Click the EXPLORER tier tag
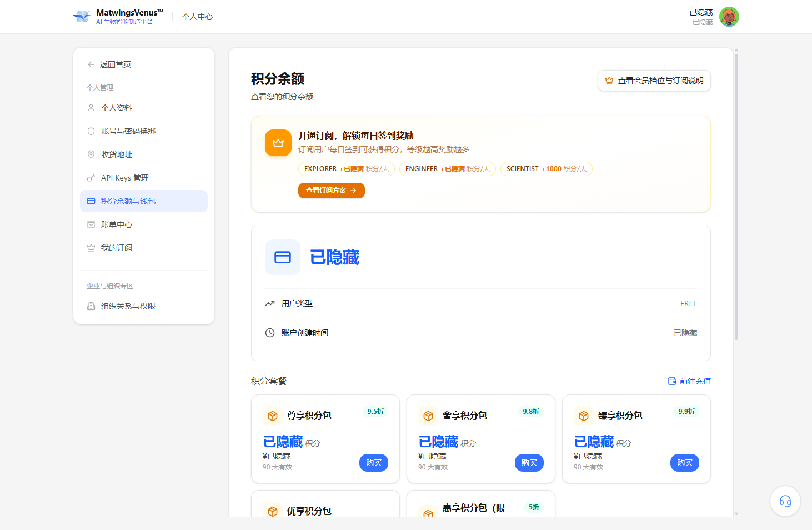This screenshot has width=812, height=530. pos(347,169)
